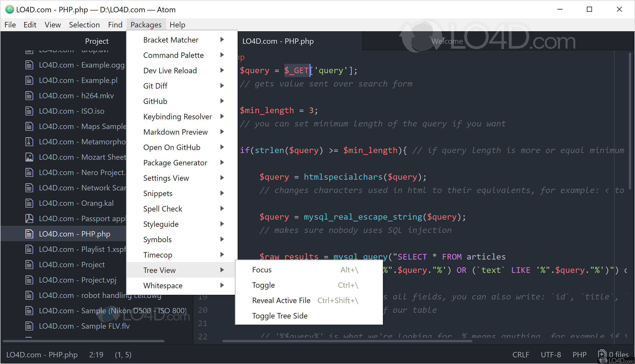Click the git changed files icon in status bar
Screen dimensions: 635x364
pyautogui.click(x=602, y=354)
